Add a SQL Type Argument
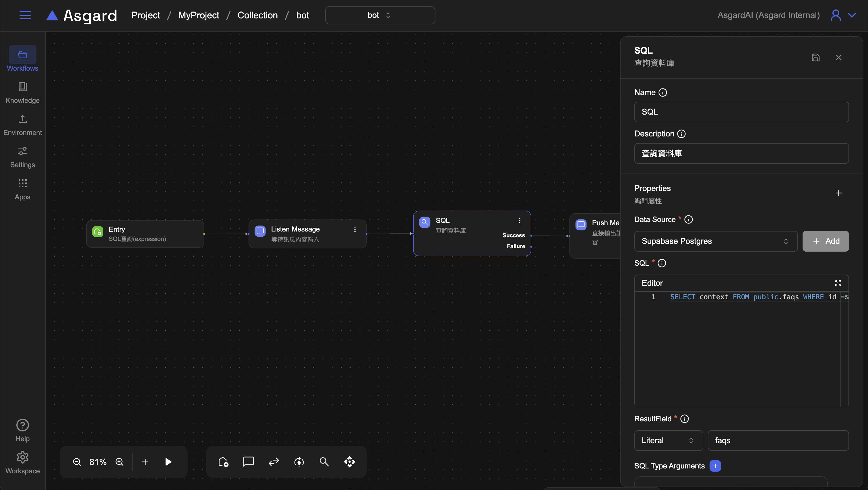This screenshot has width=868, height=490. tap(715, 466)
